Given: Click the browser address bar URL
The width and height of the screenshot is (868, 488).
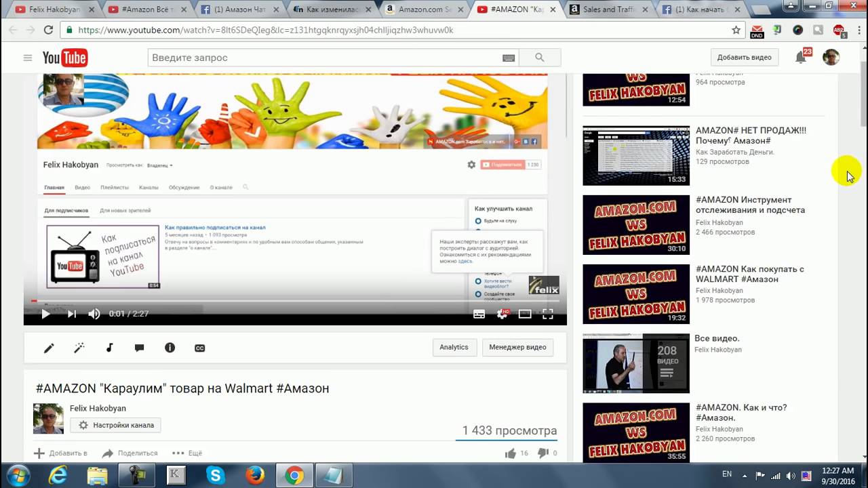Looking at the screenshot, I should (266, 30).
